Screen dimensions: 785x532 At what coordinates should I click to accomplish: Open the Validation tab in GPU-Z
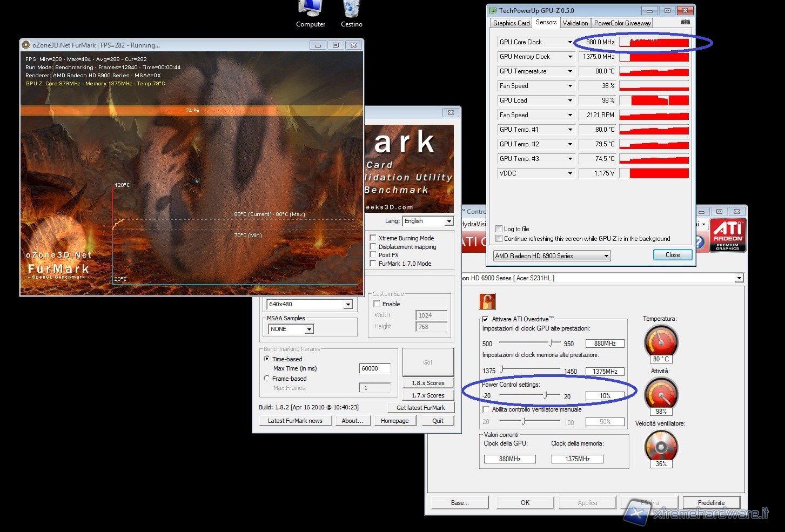point(575,23)
